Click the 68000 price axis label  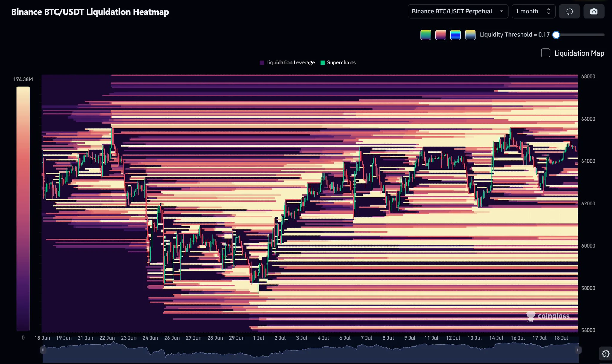pyautogui.click(x=588, y=76)
